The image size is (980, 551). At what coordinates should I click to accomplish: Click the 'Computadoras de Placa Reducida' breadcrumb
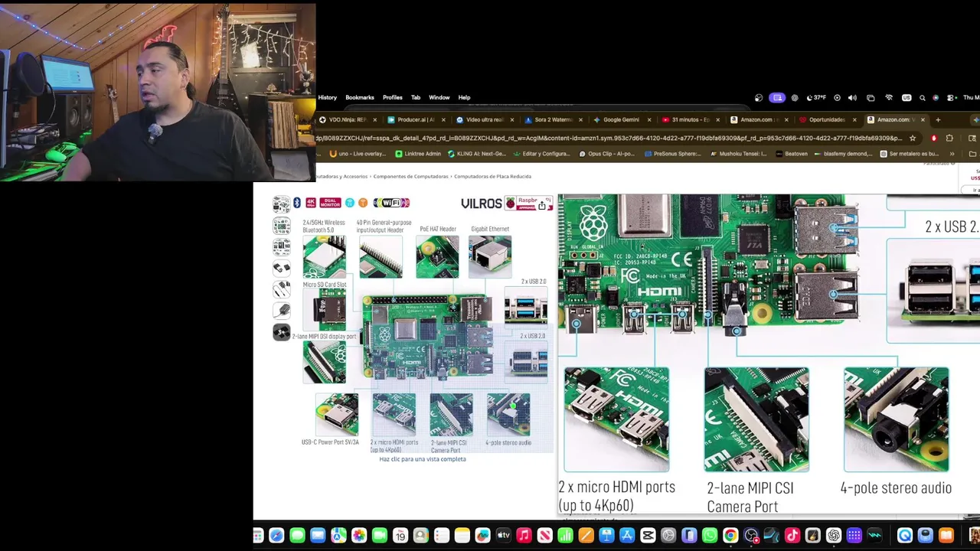[492, 177]
